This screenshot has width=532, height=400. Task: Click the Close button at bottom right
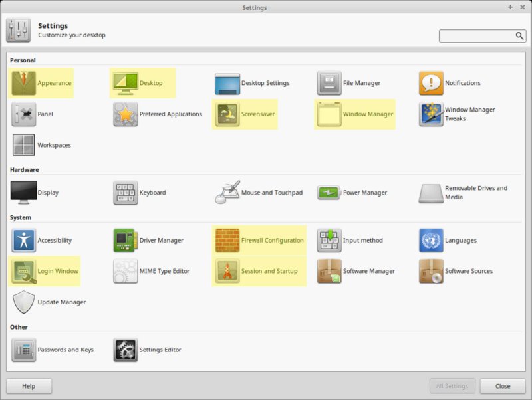pyautogui.click(x=503, y=386)
